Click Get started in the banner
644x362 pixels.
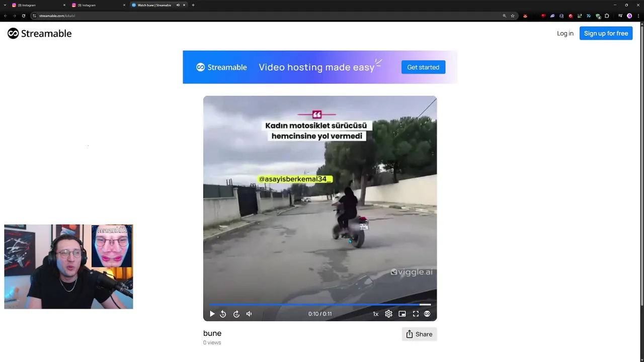point(423,67)
